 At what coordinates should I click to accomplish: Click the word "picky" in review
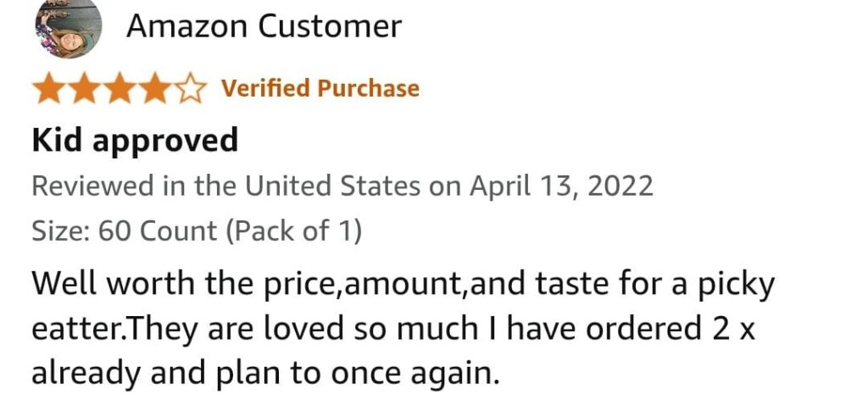point(739,284)
